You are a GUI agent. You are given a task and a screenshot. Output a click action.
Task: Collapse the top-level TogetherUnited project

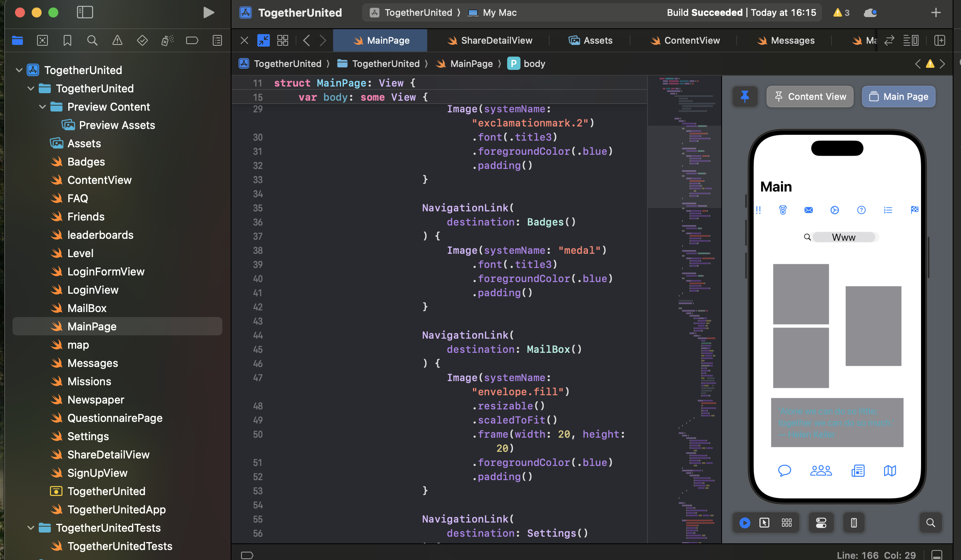click(x=19, y=70)
